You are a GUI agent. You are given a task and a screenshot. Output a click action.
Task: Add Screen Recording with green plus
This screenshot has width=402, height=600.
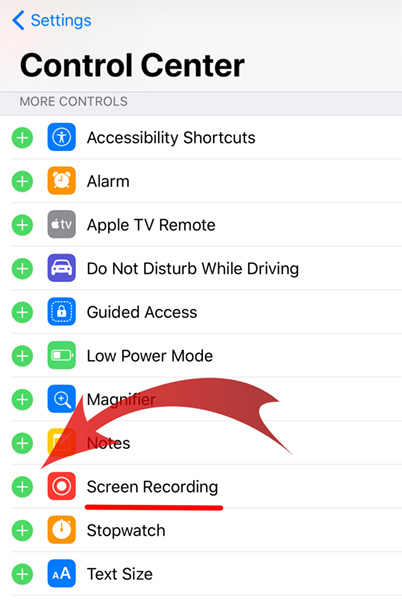pos(22,487)
